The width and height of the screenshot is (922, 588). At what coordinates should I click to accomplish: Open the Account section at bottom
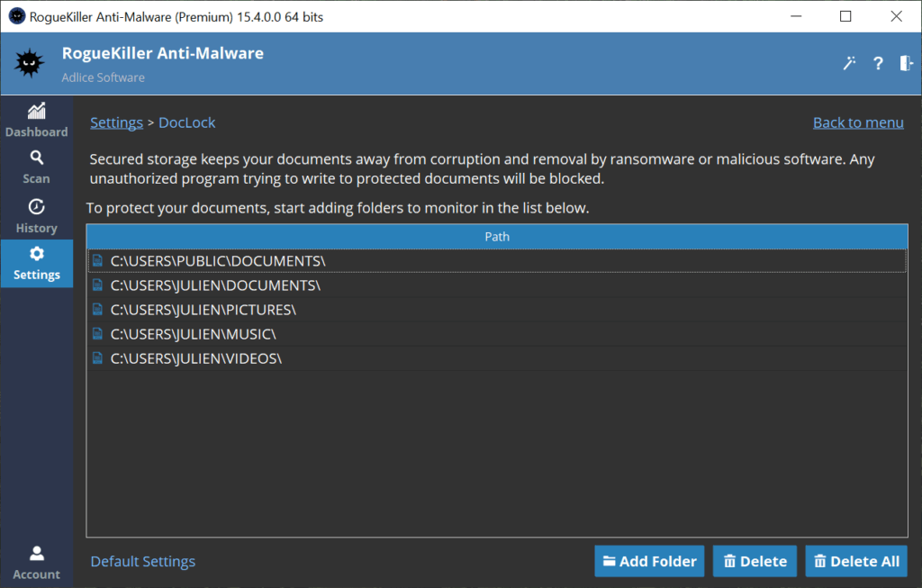click(x=37, y=563)
